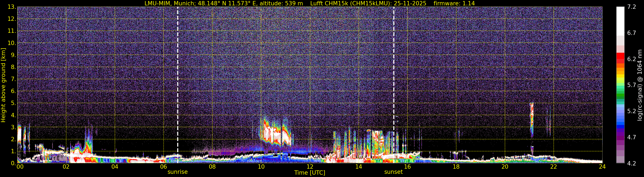Click the 'Time [UTC]' axis label
This screenshot has height=177, width=644.
[310, 172]
